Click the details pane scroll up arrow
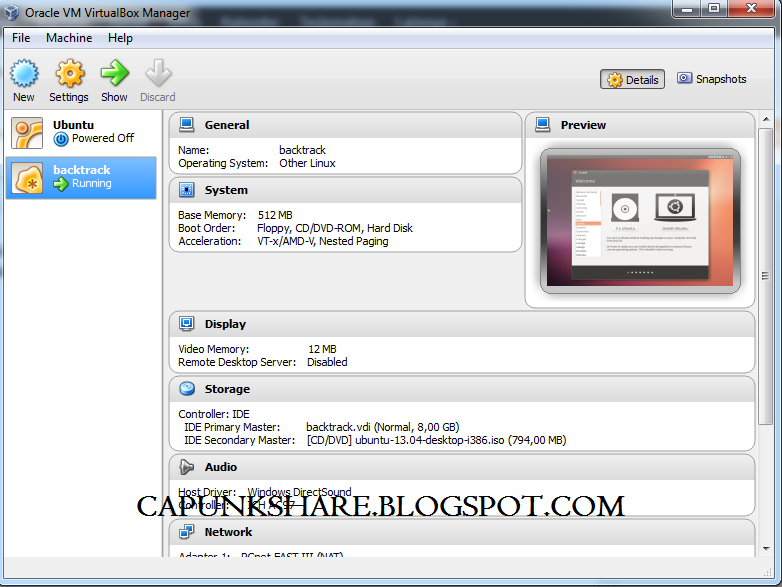782x587 pixels. pyautogui.click(x=766, y=119)
